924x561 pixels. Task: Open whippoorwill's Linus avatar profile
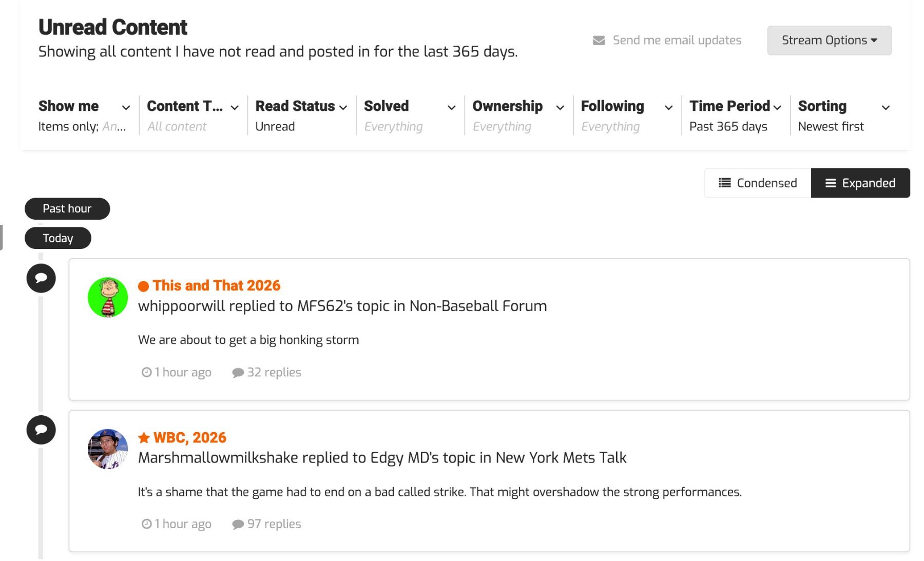tap(108, 298)
